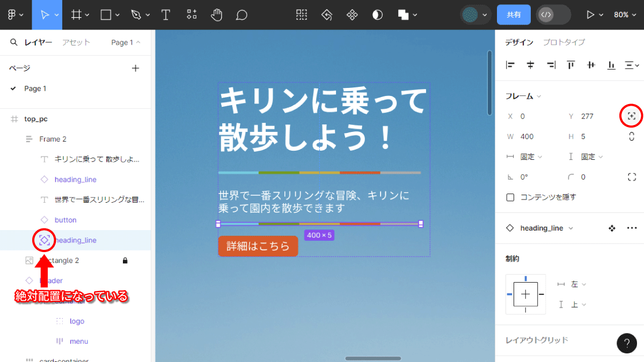The image size is (644, 362).
Task: Click the present play button
Action: [590, 15]
